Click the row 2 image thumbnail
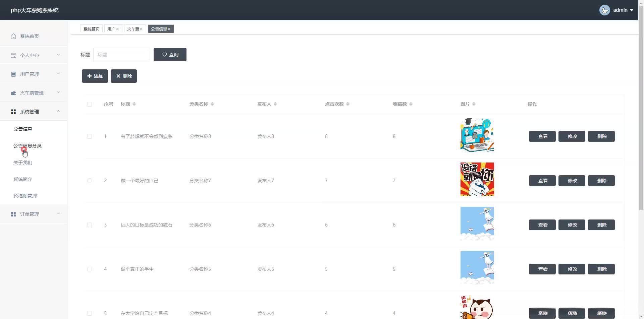 pyautogui.click(x=477, y=179)
